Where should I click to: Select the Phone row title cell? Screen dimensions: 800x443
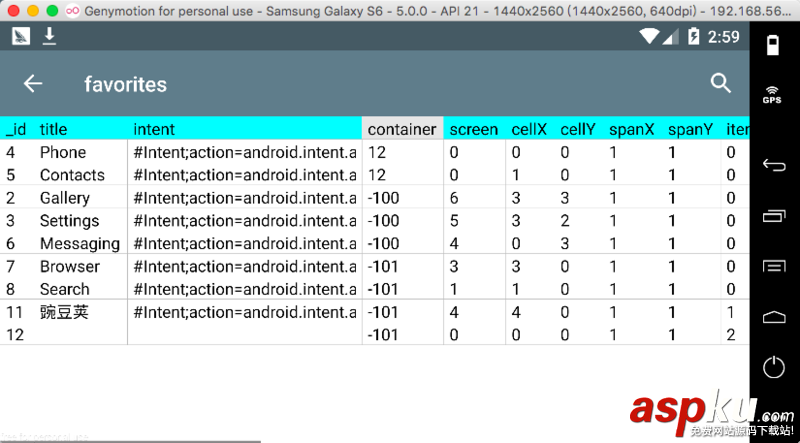(63, 152)
